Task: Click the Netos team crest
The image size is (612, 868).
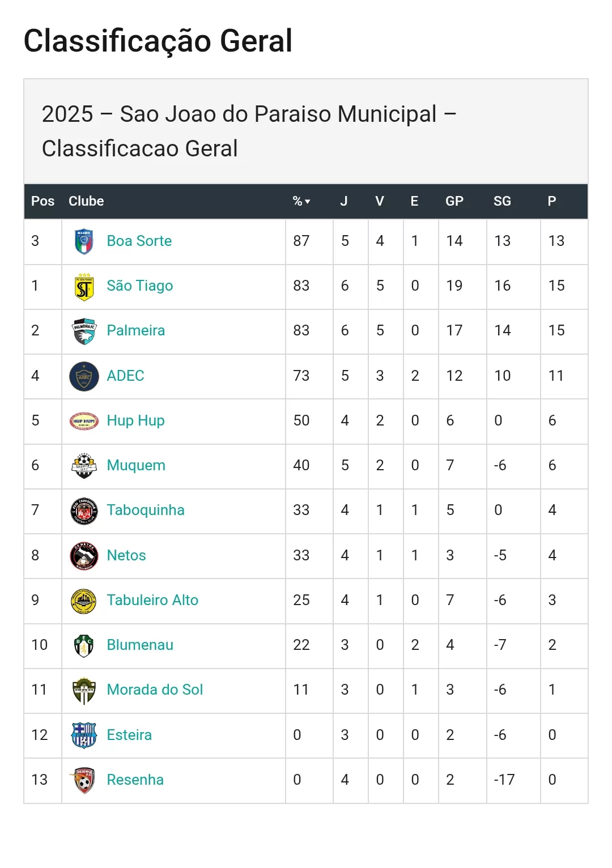Action: [x=84, y=556]
